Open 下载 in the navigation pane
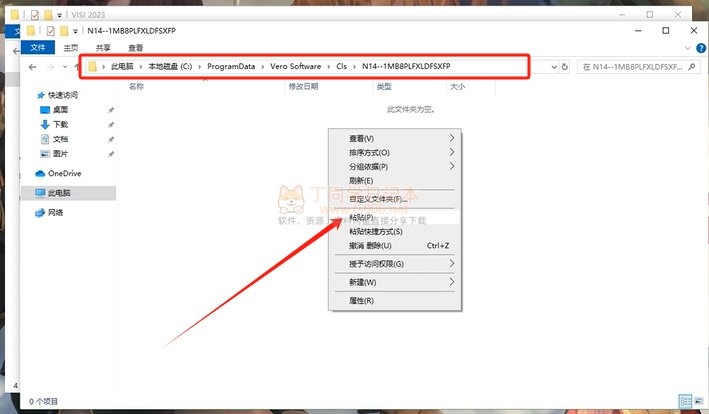This screenshot has height=414, width=709. pyautogui.click(x=60, y=124)
